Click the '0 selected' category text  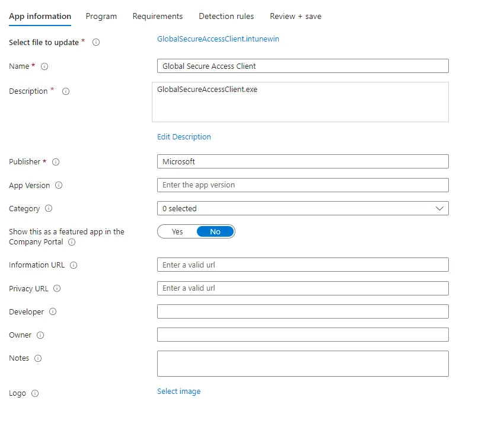pos(179,208)
